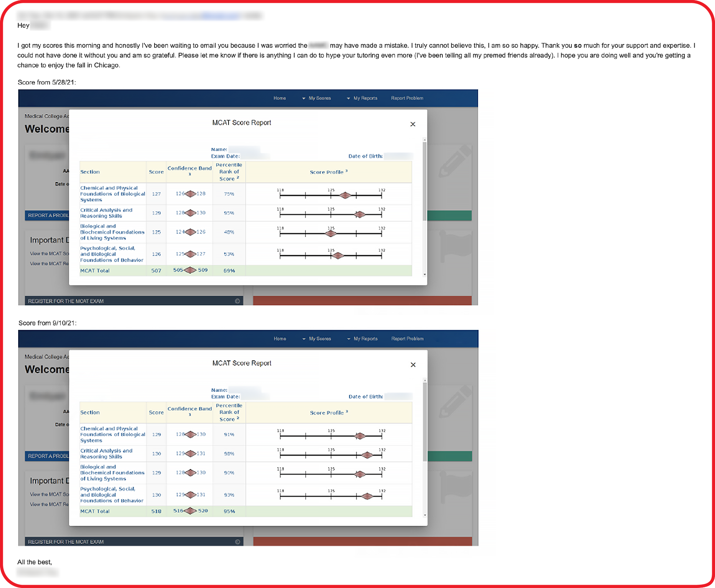Viewport: 715px width, 588px height.
Task: Click the pencil icon in the upper screenshot
Action: (454, 161)
